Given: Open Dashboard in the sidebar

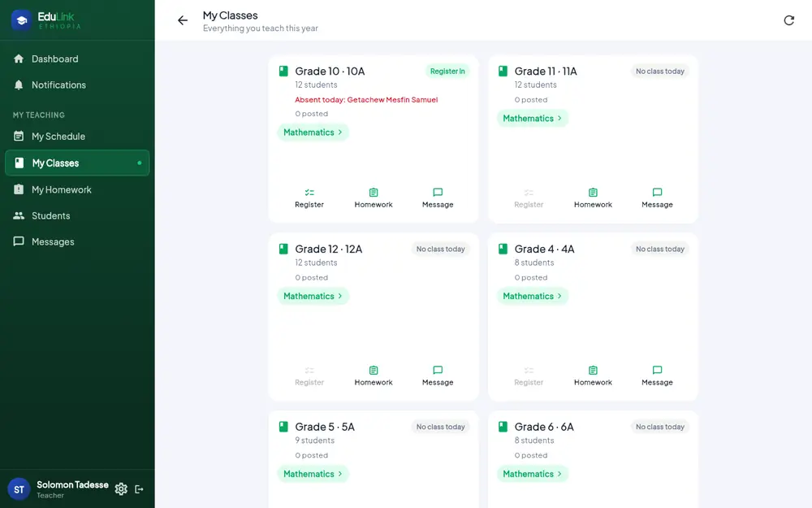Looking at the screenshot, I should [x=77, y=59].
